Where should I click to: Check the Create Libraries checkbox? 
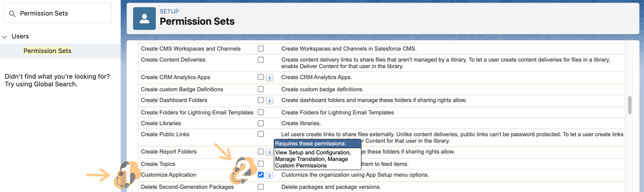tap(261, 123)
